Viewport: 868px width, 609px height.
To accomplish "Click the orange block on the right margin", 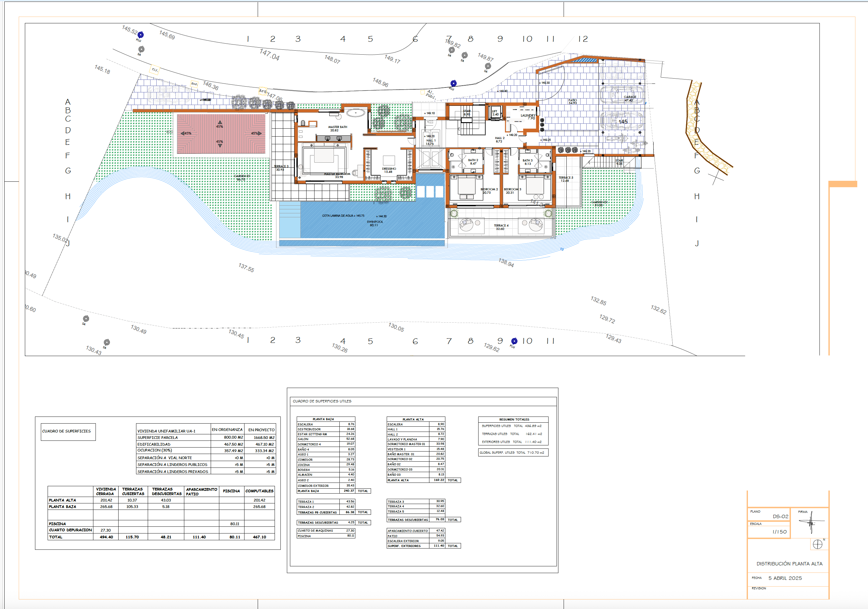I will point(843,184).
